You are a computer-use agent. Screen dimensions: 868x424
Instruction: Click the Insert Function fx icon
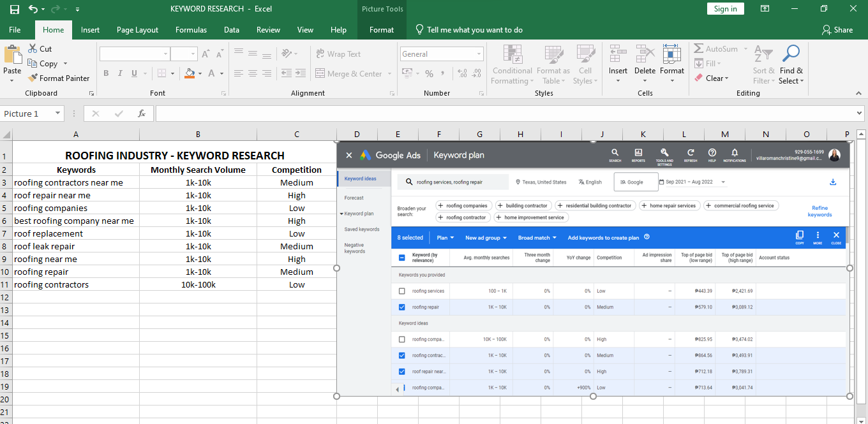click(x=142, y=113)
